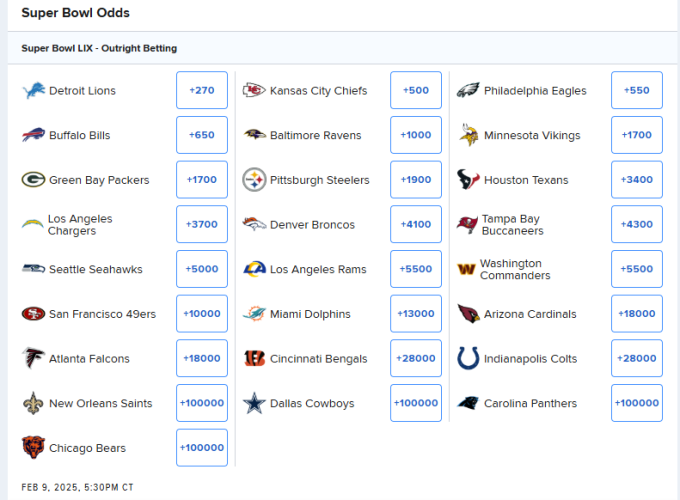Click the Super Bowl LIX Outright Betting header
This screenshot has width=680, height=500.
click(x=99, y=48)
